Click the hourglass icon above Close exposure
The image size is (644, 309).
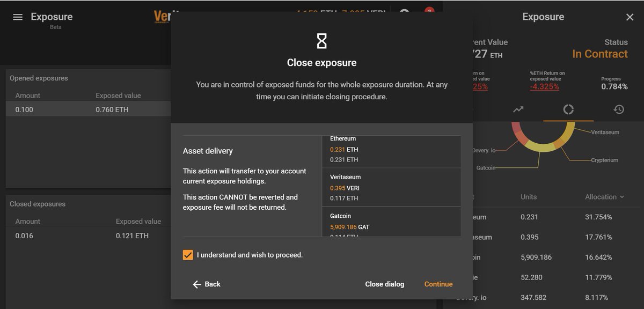(321, 41)
